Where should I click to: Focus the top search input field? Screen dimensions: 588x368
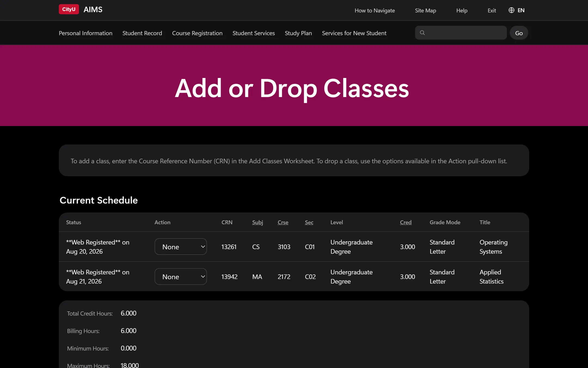click(x=461, y=33)
